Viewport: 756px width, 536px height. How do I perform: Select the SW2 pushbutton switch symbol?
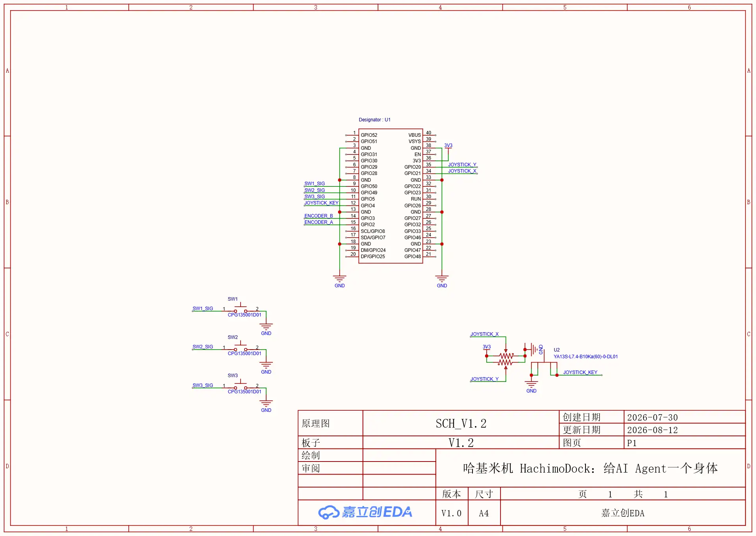point(241,346)
